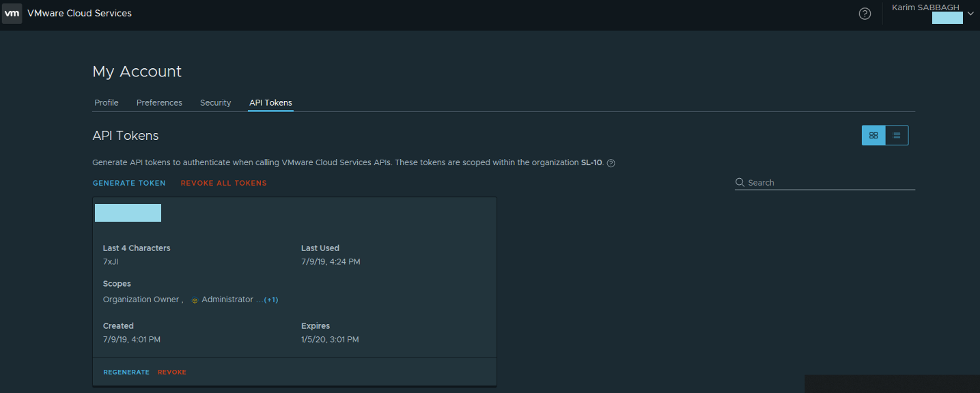This screenshot has height=393, width=980.
Task: Switch to list view
Action: coord(897,136)
